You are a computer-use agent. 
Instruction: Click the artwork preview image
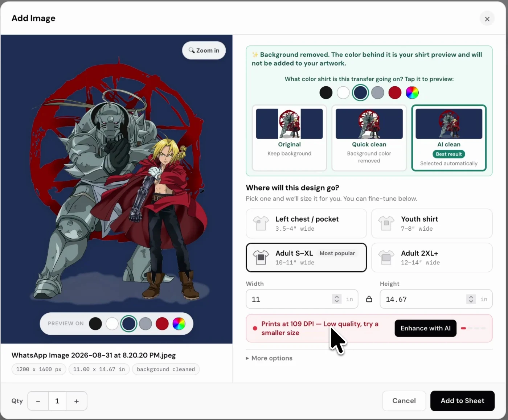[116, 189]
